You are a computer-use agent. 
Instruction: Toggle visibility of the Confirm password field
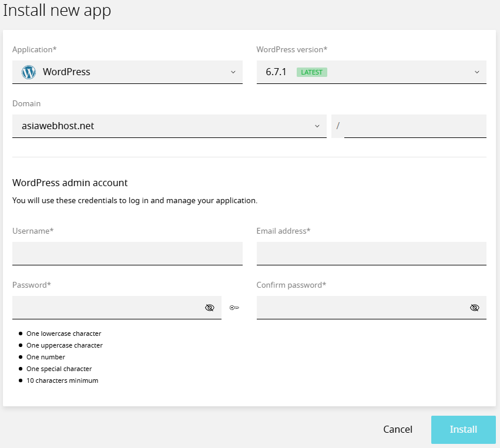[475, 308]
